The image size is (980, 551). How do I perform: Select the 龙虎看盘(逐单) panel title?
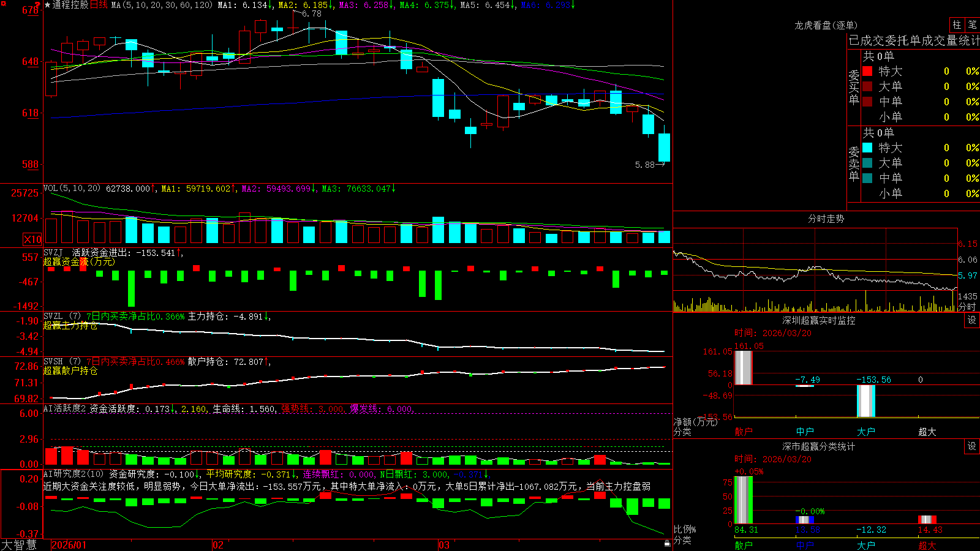826,25
